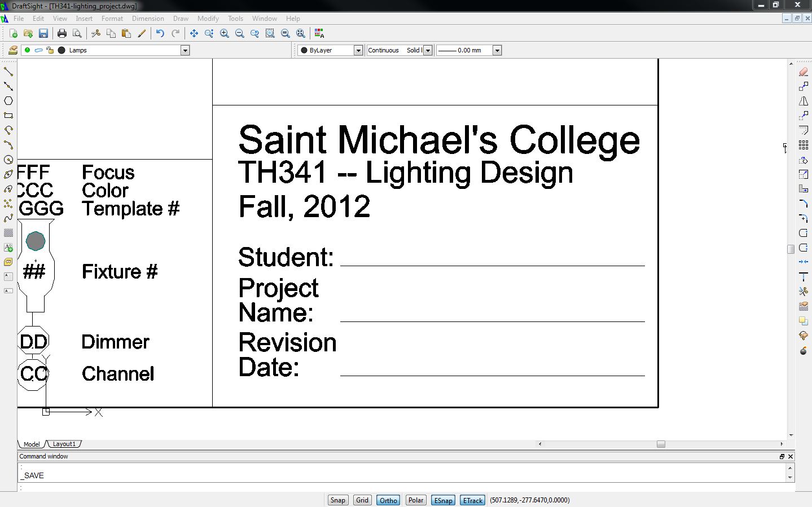Switch to the Layout1 tab
The height and width of the screenshot is (507, 812).
[64, 444]
